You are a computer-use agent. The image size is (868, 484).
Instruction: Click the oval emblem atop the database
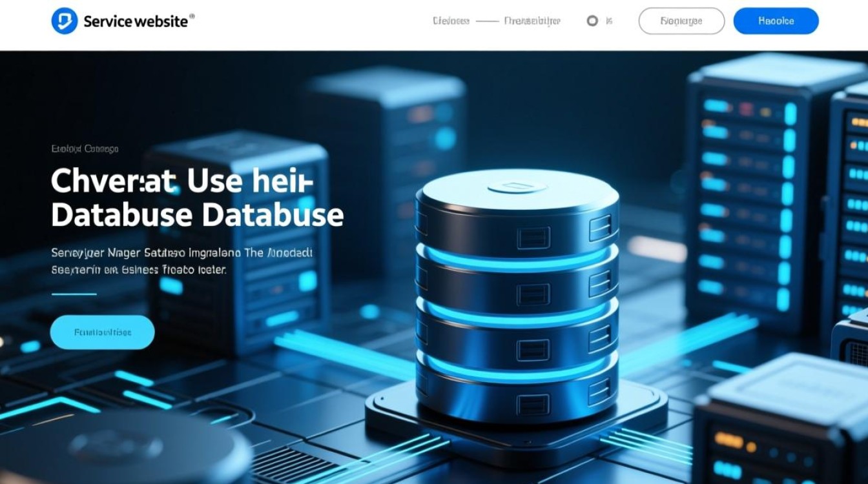(x=516, y=188)
